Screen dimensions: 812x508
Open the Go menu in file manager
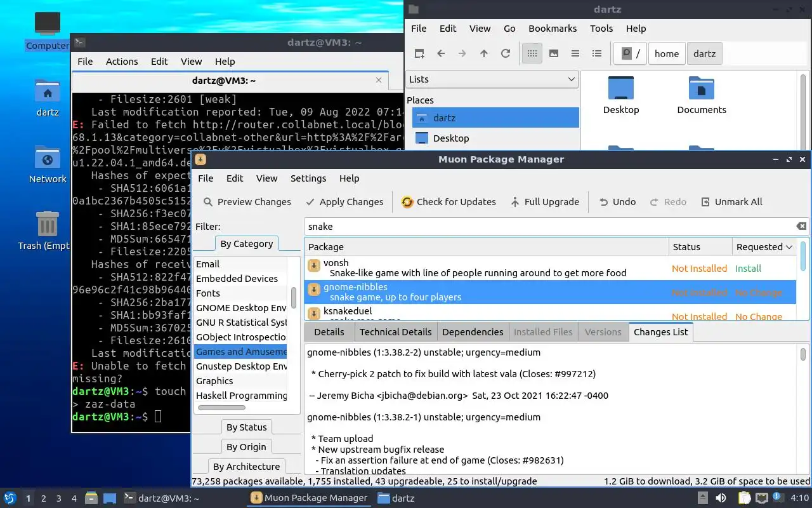click(x=509, y=29)
